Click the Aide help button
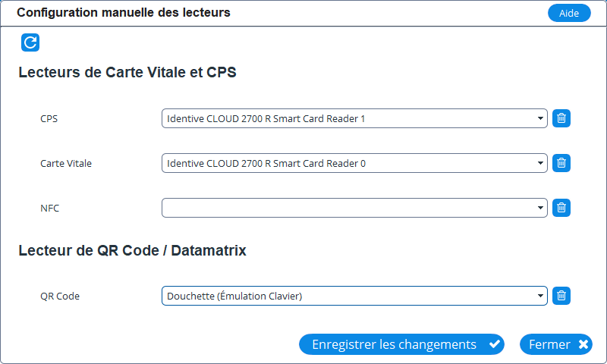 (569, 13)
